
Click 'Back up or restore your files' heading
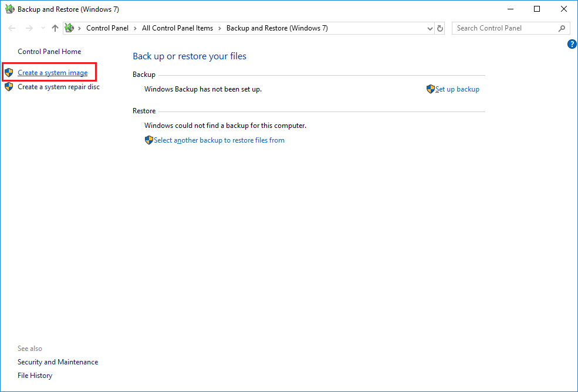[190, 56]
